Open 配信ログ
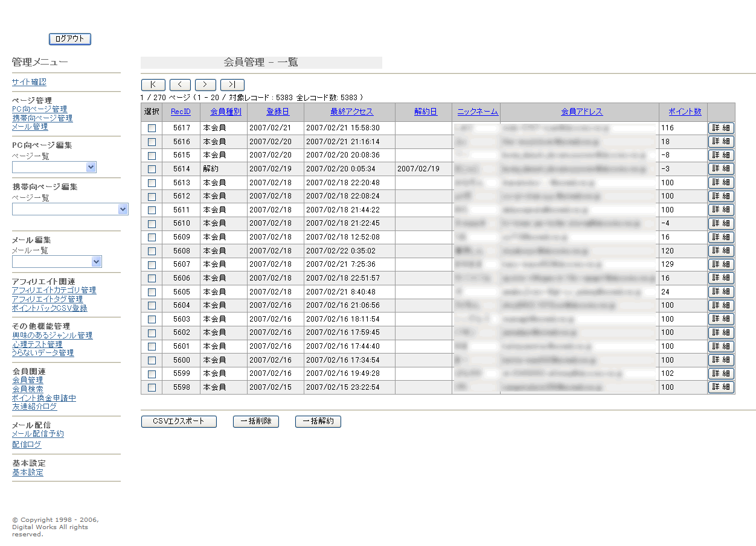 click(x=27, y=445)
